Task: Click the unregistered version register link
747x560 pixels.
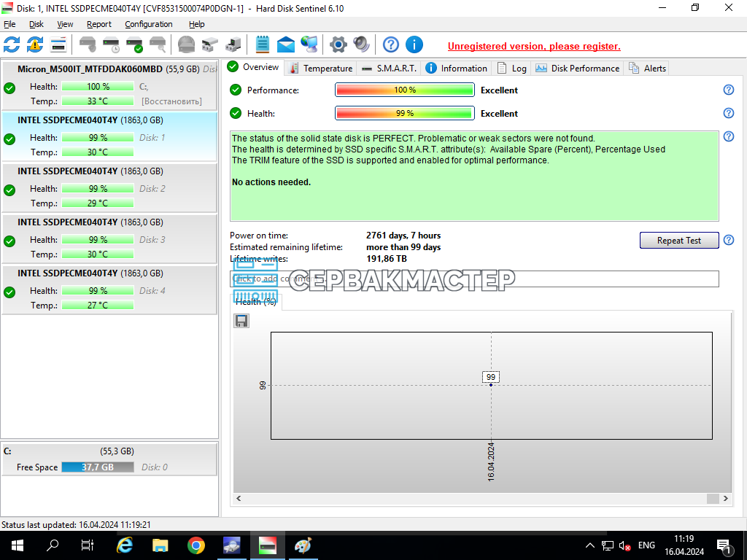Action: (x=534, y=46)
